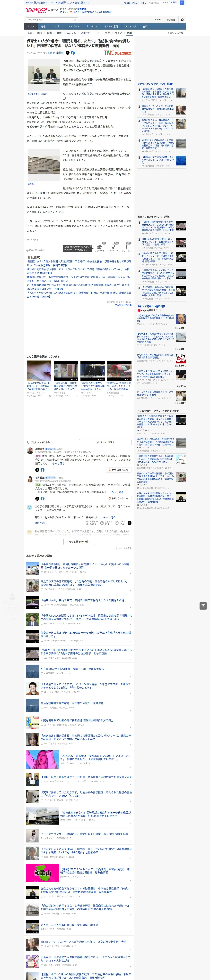Select the 速報 tab
This screenshot has width=210, height=980.
point(43,27)
